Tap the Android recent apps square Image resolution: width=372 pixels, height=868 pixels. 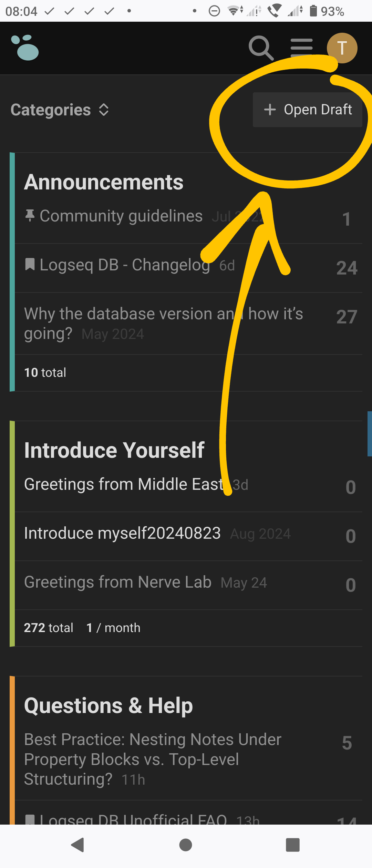(x=293, y=845)
